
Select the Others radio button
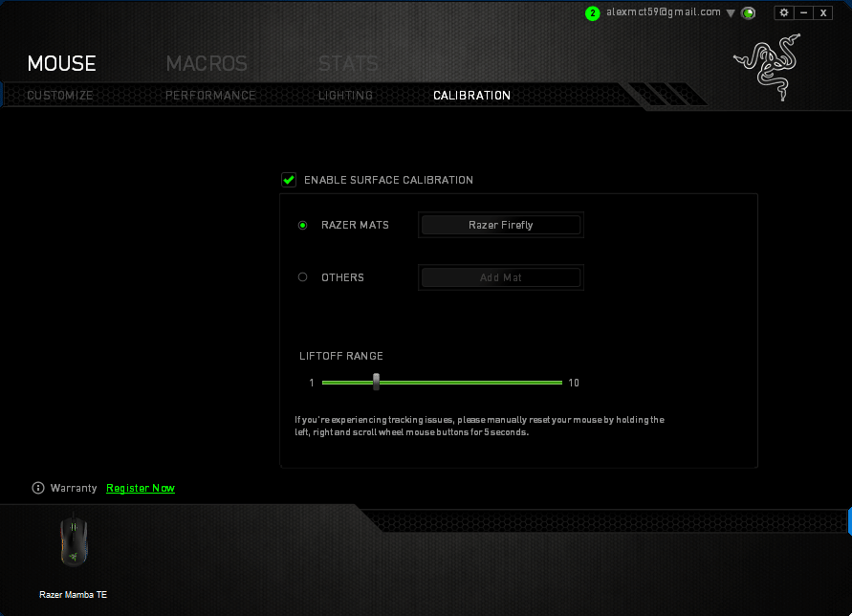pyautogui.click(x=303, y=277)
